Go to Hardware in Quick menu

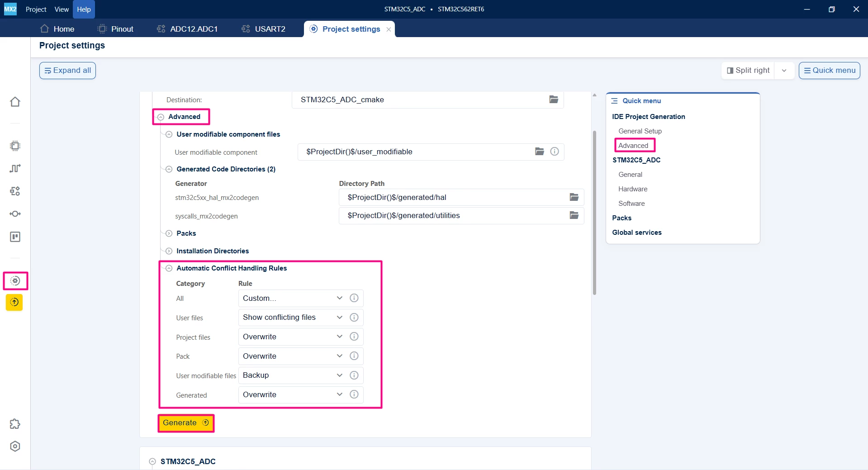[x=633, y=189]
